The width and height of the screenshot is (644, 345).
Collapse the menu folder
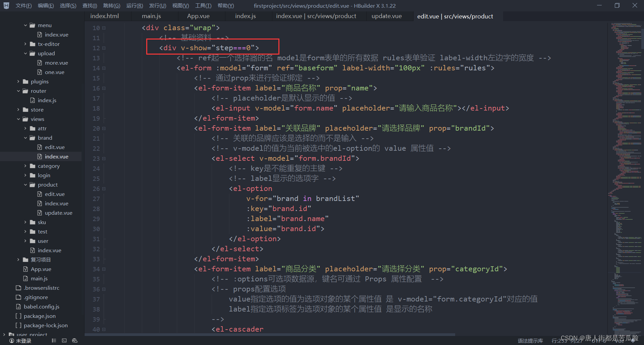(x=25, y=25)
